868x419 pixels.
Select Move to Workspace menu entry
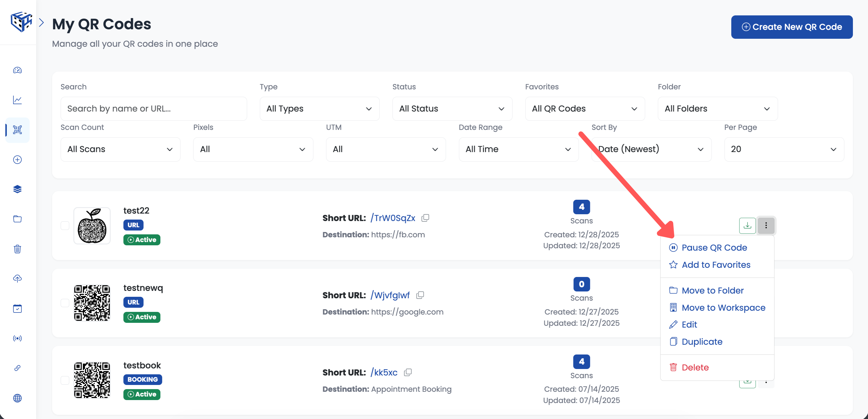723,307
